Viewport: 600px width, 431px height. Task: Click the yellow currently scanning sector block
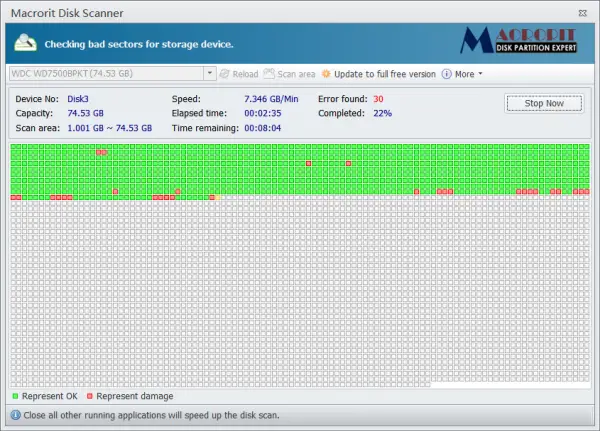[218, 198]
